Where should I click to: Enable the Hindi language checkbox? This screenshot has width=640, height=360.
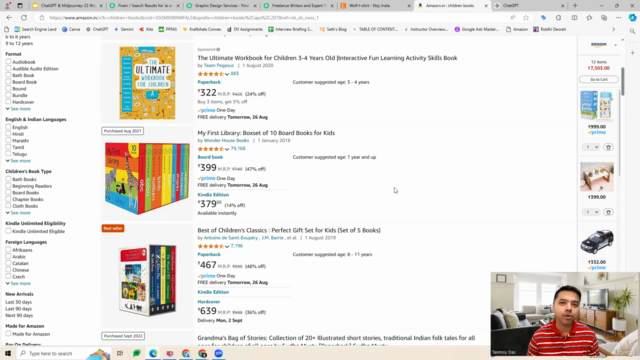[x=8, y=134]
